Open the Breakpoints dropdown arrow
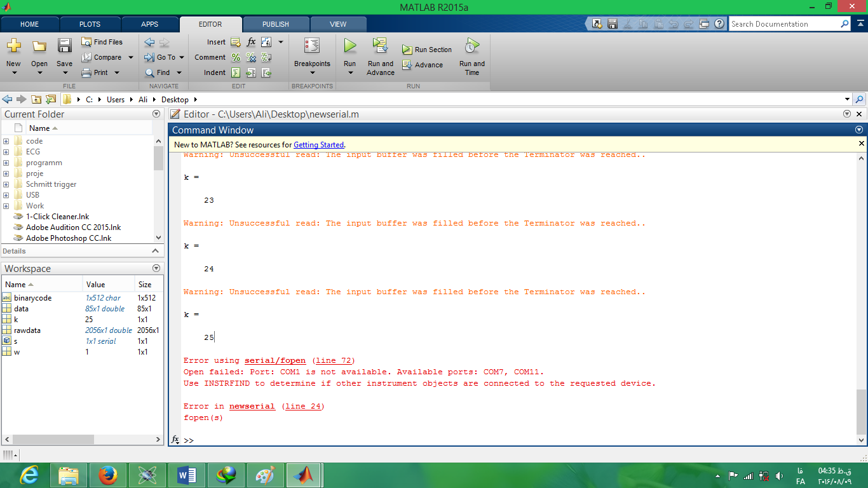This screenshot has width=868, height=488. pos(312,72)
